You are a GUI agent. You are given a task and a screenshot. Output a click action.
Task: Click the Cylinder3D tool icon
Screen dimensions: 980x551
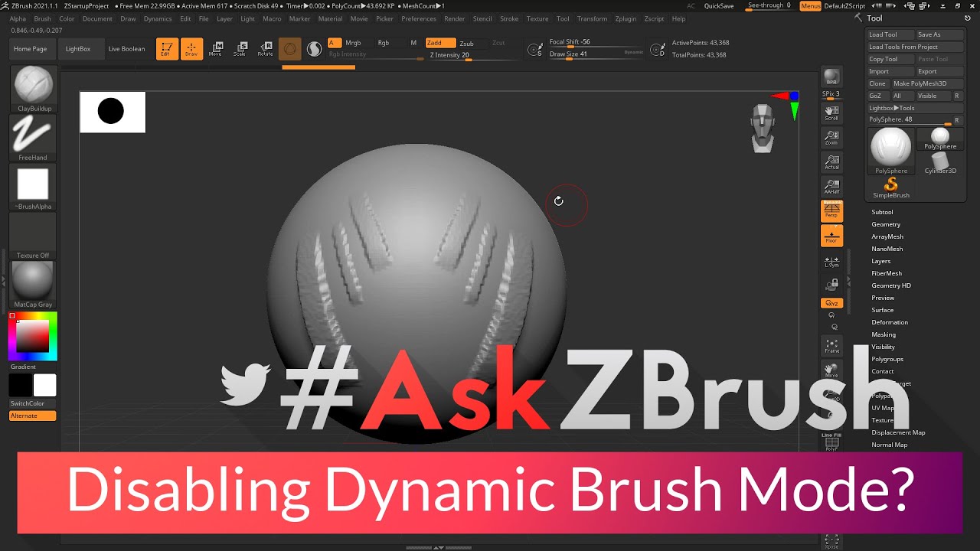(x=940, y=163)
